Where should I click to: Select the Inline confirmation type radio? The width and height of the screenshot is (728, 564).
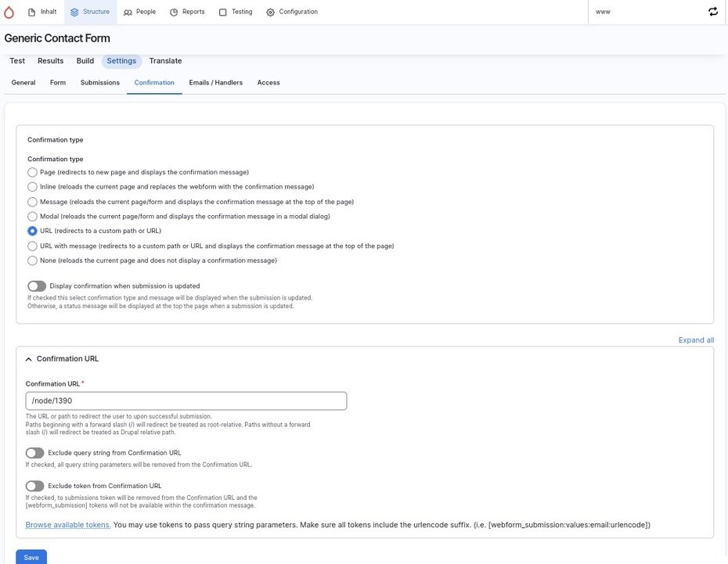pyautogui.click(x=32, y=187)
